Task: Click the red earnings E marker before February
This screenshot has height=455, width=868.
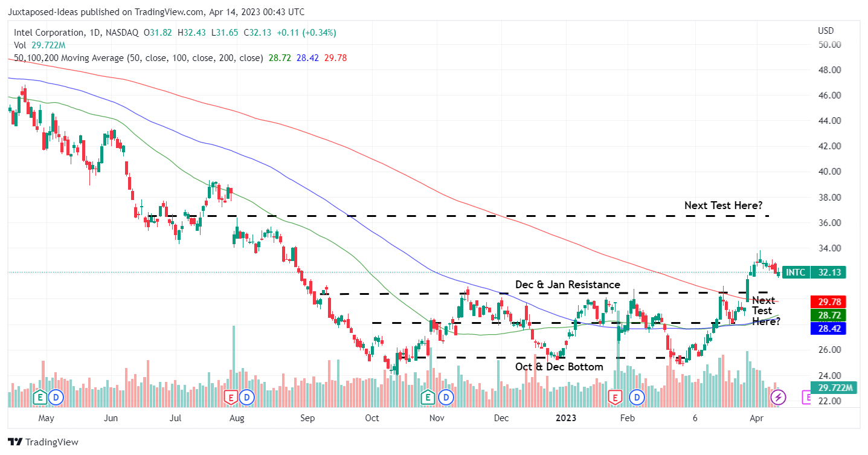Action: (616, 397)
